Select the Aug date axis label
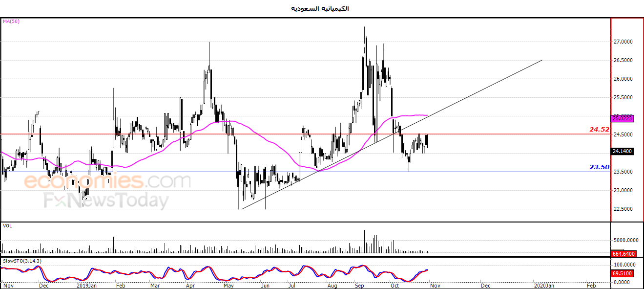The width and height of the screenshot is (644, 289). coord(332,285)
